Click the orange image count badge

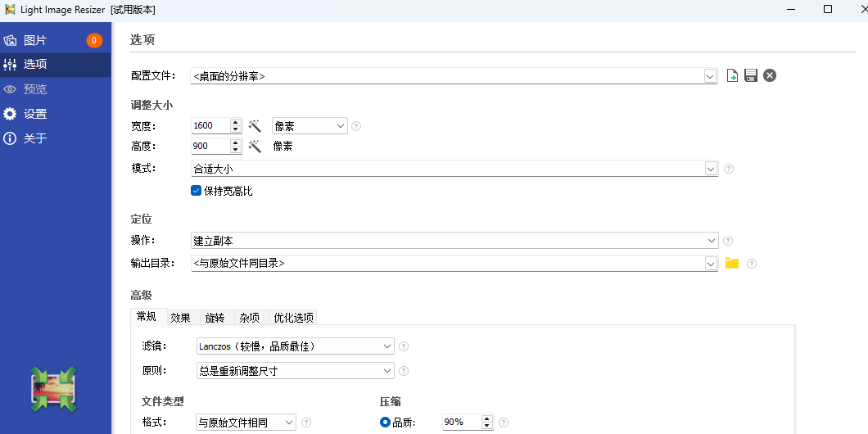(x=94, y=40)
